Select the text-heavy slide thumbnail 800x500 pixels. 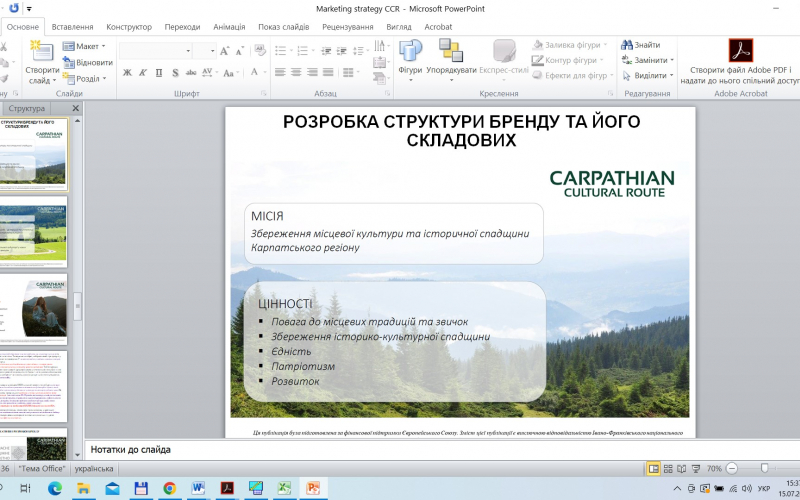[33, 386]
